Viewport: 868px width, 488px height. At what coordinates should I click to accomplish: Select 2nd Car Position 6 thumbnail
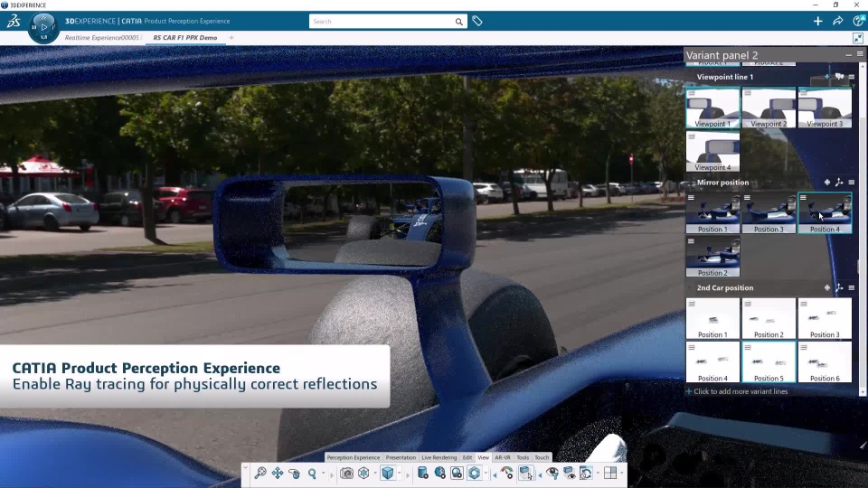point(825,362)
